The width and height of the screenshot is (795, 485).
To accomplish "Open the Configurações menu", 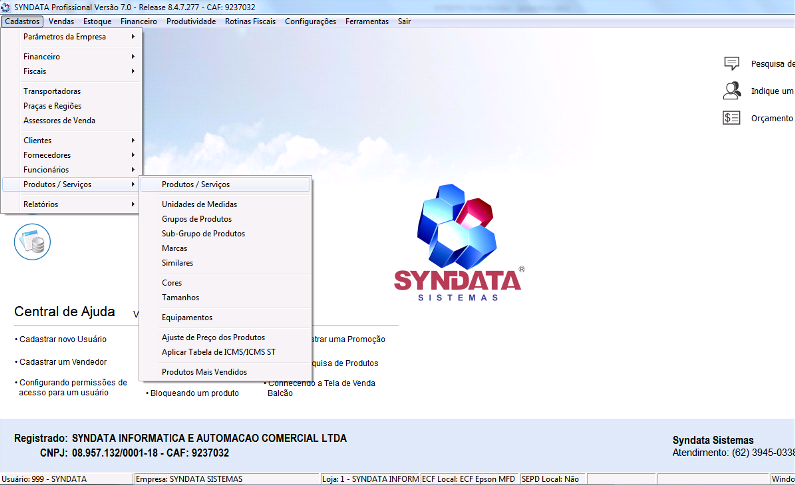I will (x=310, y=21).
